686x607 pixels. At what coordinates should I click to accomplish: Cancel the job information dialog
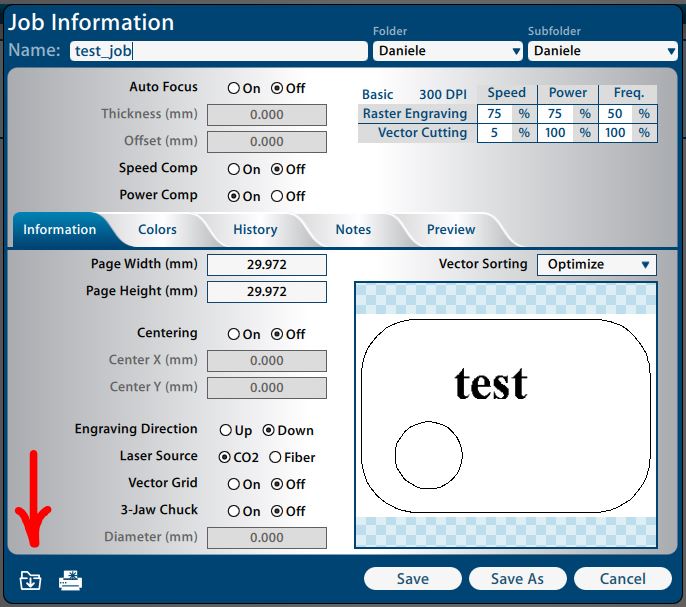(x=622, y=579)
